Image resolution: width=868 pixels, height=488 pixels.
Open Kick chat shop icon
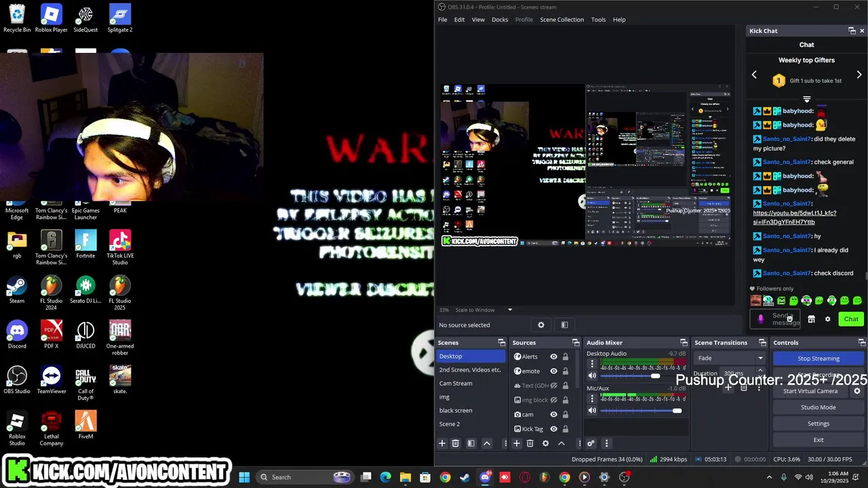tap(811, 319)
